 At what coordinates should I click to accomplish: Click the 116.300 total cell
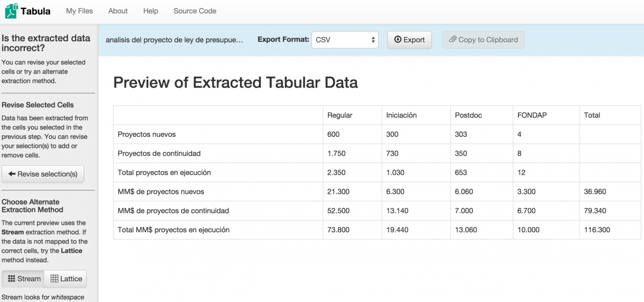(x=597, y=230)
